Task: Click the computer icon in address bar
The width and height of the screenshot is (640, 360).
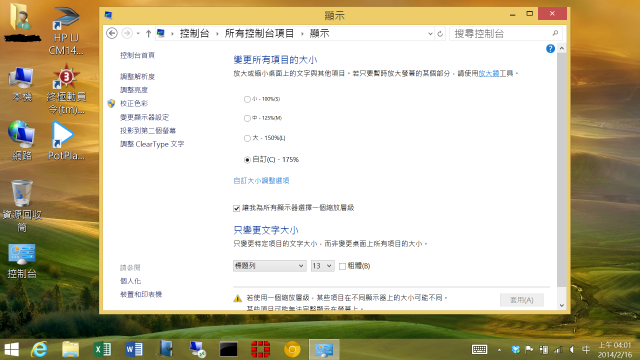Action: click(x=161, y=33)
